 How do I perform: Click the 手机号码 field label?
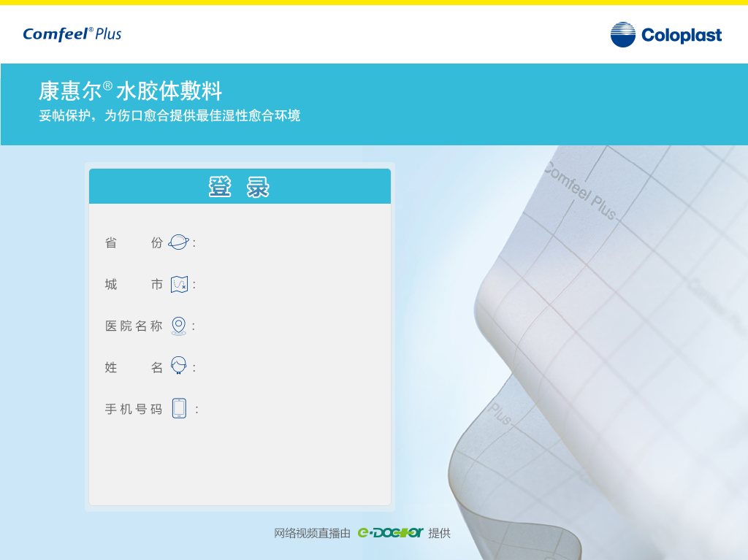[134, 409]
